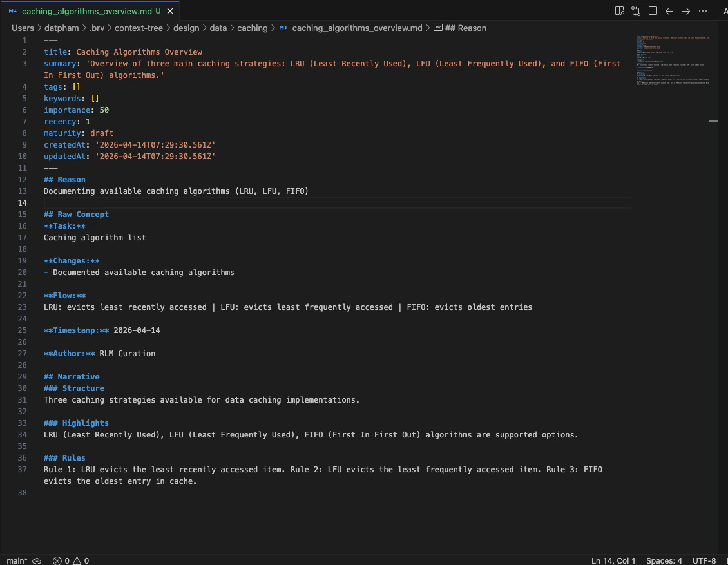Click the Go Back navigation arrow
The width and height of the screenshot is (728, 565).
(x=669, y=11)
